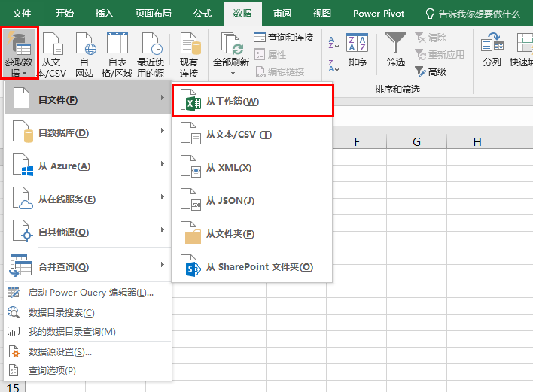Select column F header
Image resolution: width=533 pixels, height=392 pixels.
tap(357, 141)
